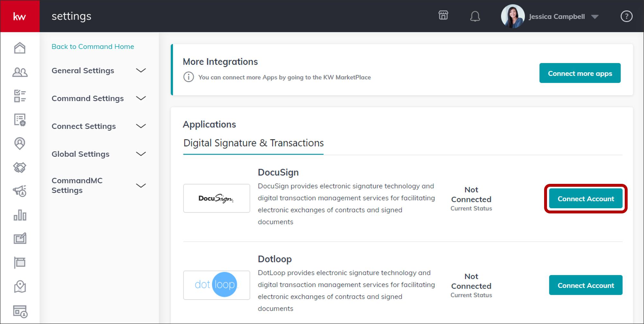Click the dotloop logo thumbnail

point(216,285)
